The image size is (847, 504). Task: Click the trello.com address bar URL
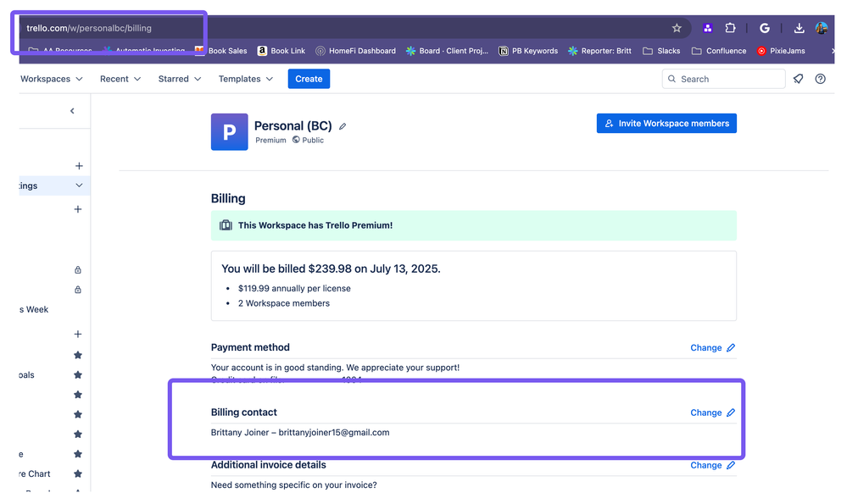pos(89,28)
